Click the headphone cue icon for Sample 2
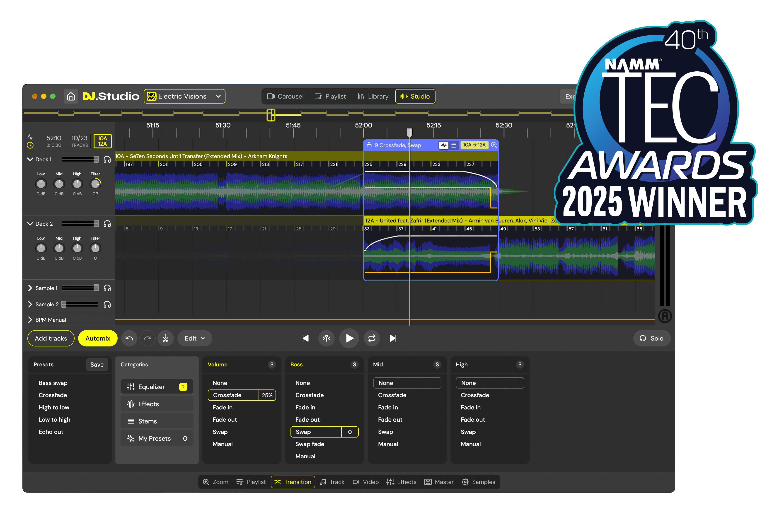760x532 pixels. (x=107, y=305)
